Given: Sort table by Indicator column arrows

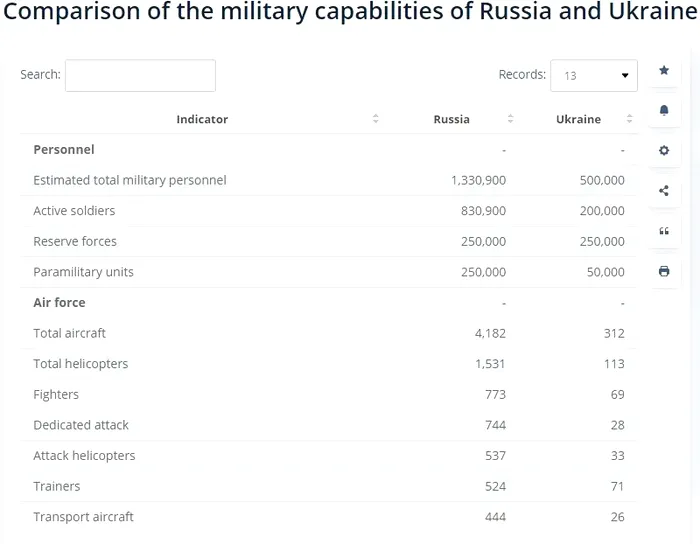Looking at the screenshot, I should click(x=376, y=119).
